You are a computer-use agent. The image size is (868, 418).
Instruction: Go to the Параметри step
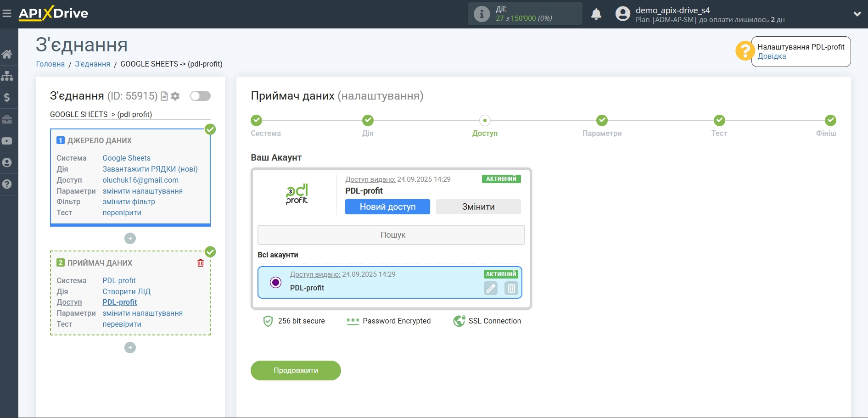pyautogui.click(x=601, y=121)
